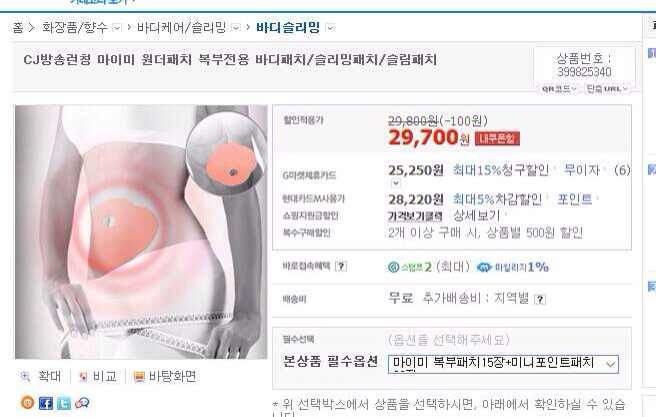The height and width of the screenshot is (417, 656).
Task: Open the 단축 URL dropdown
Action: pos(607,89)
